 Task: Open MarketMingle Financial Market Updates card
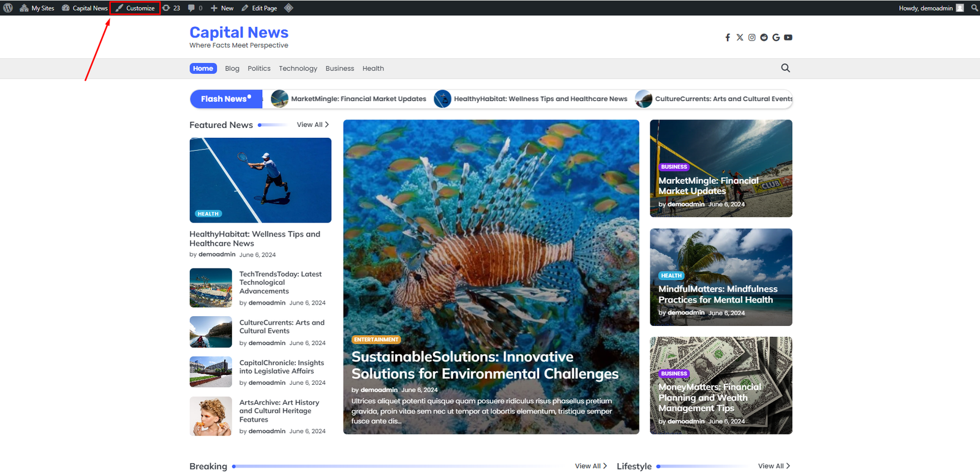click(x=709, y=186)
